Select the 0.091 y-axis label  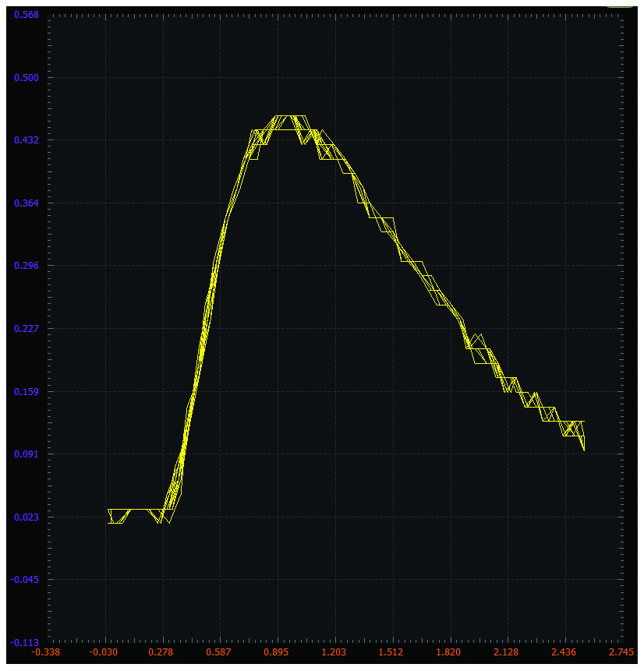pos(27,454)
